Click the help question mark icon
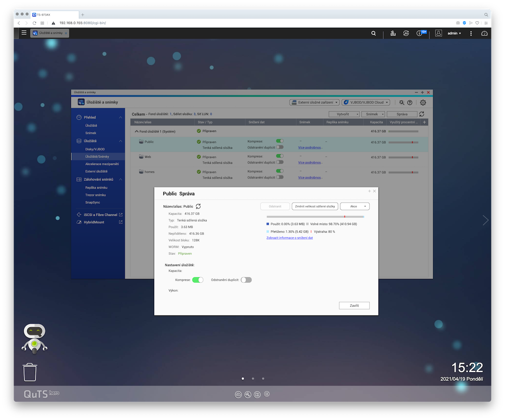The image size is (505, 420). click(x=409, y=103)
